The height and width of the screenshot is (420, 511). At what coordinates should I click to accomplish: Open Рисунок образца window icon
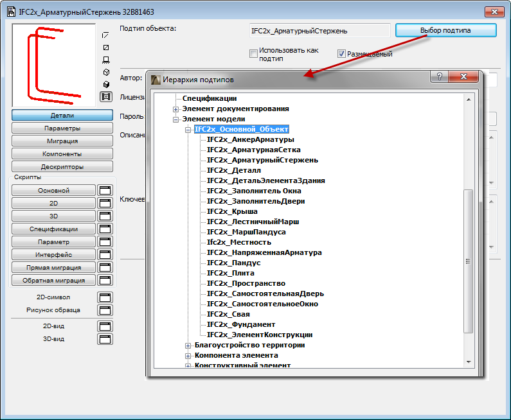click(105, 310)
